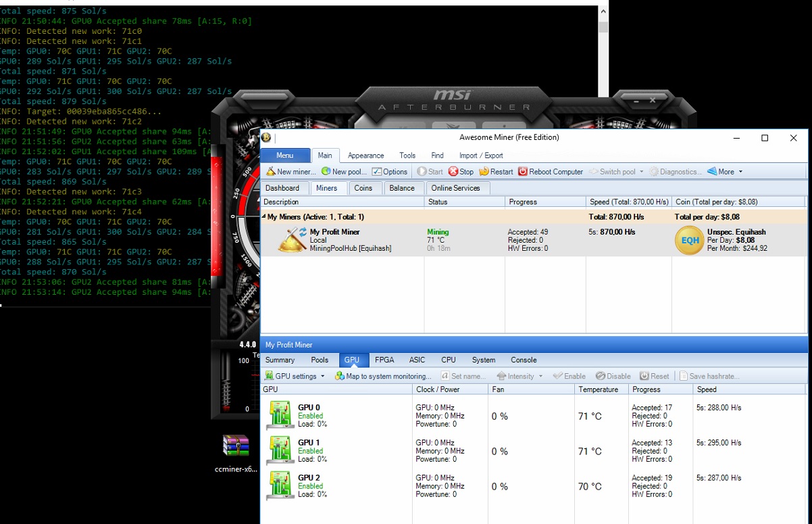This screenshot has width=812, height=524.
Task: Click the New pool toolbar button
Action: [344, 172]
